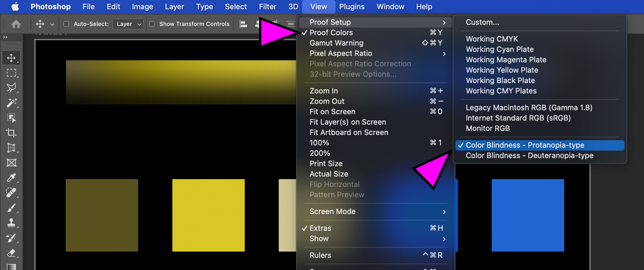Toggle Show Transform Controls checkbox
644x270 pixels.
(152, 24)
